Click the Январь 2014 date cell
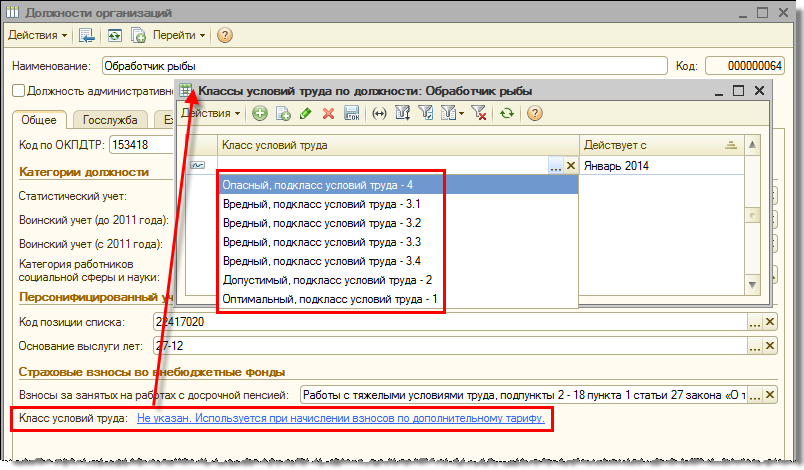 pos(661,166)
